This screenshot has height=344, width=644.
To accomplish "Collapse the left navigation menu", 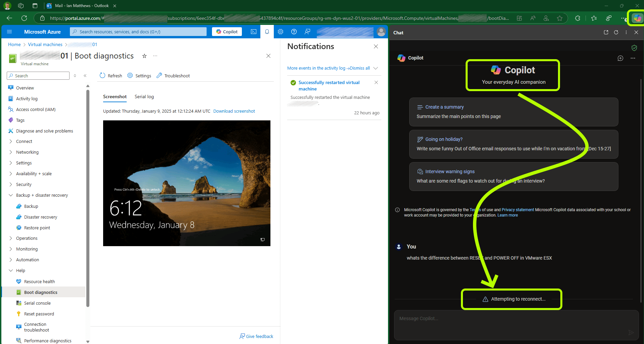I will 85,76.
